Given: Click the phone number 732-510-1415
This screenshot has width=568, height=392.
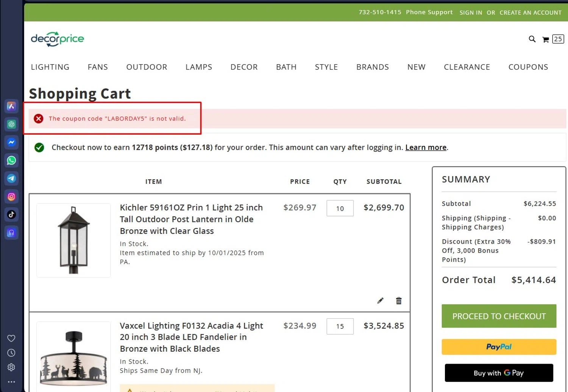Looking at the screenshot, I should coord(380,12).
